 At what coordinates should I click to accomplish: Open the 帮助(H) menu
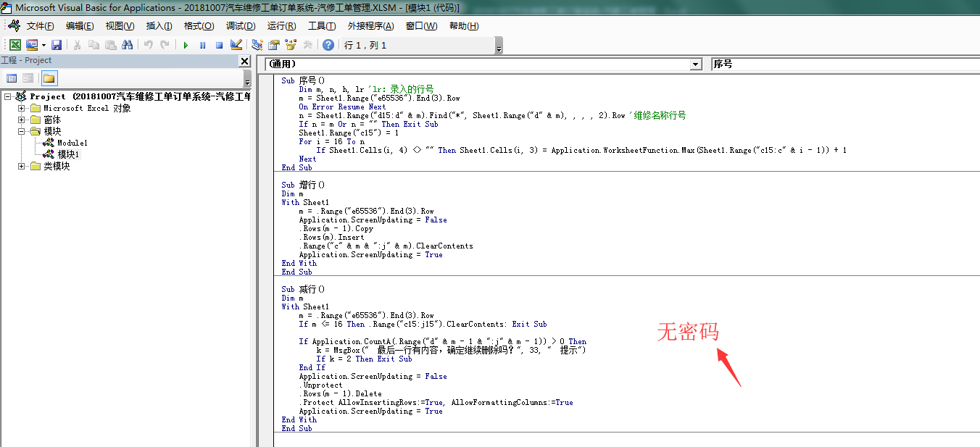tap(464, 26)
